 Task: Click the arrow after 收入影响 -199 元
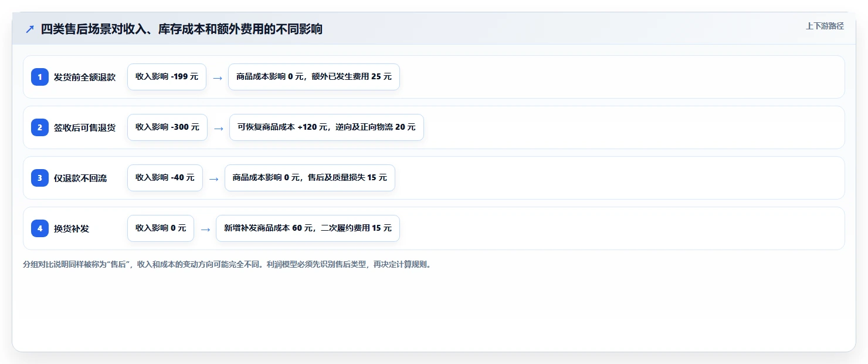tap(218, 77)
